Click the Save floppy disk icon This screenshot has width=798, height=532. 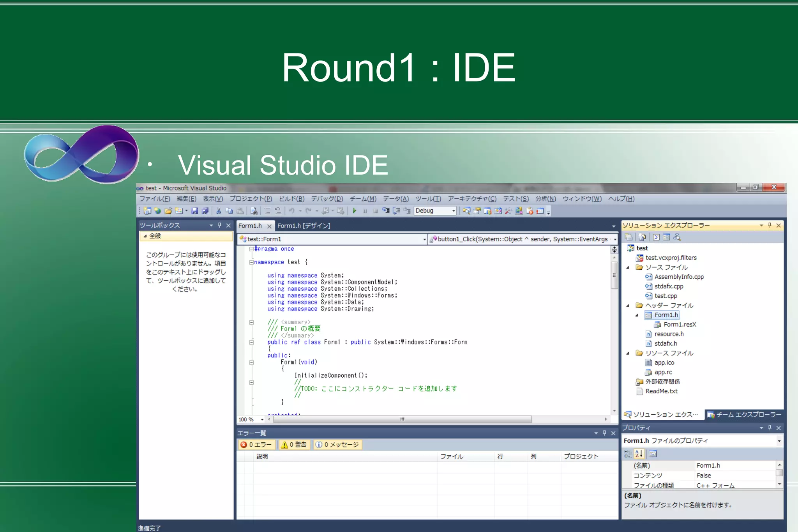pyautogui.click(x=194, y=211)
